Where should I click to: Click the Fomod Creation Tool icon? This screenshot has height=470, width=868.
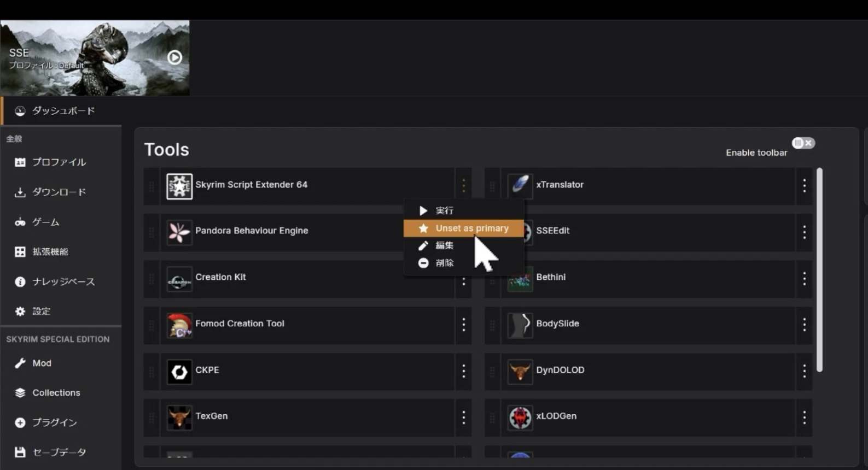[x=179, y=325]
